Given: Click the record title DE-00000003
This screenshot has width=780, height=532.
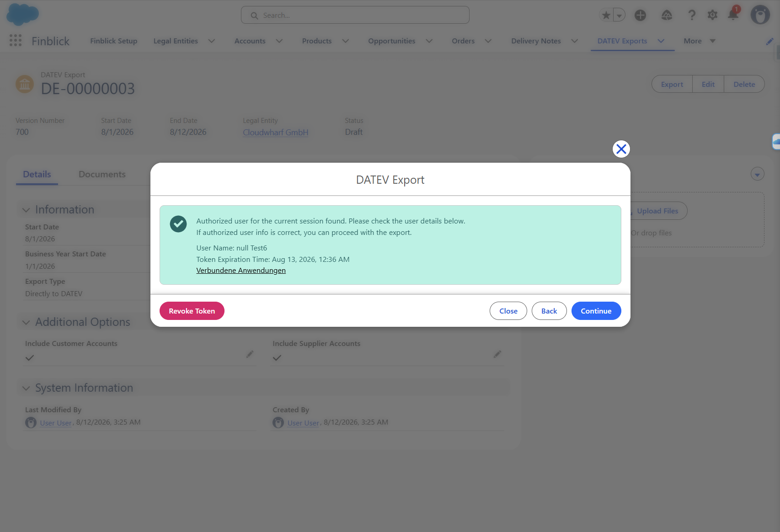Looking at the screenshot, I should (88, 89).
